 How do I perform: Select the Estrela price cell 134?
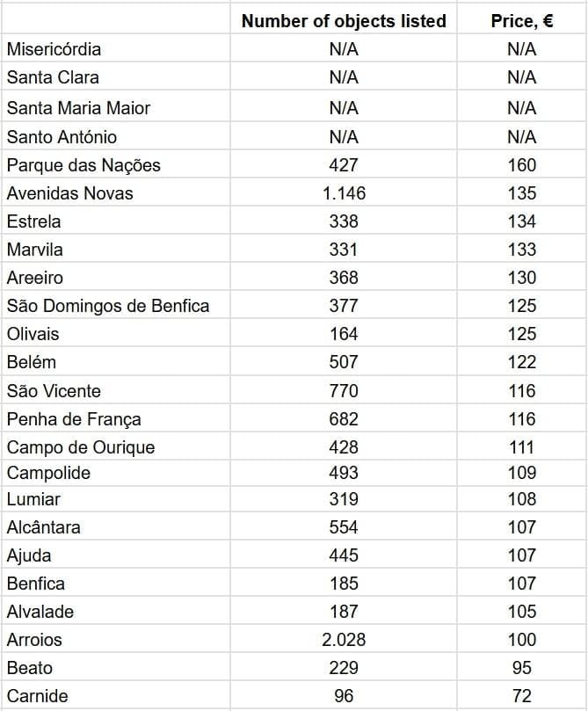(521, 221)
